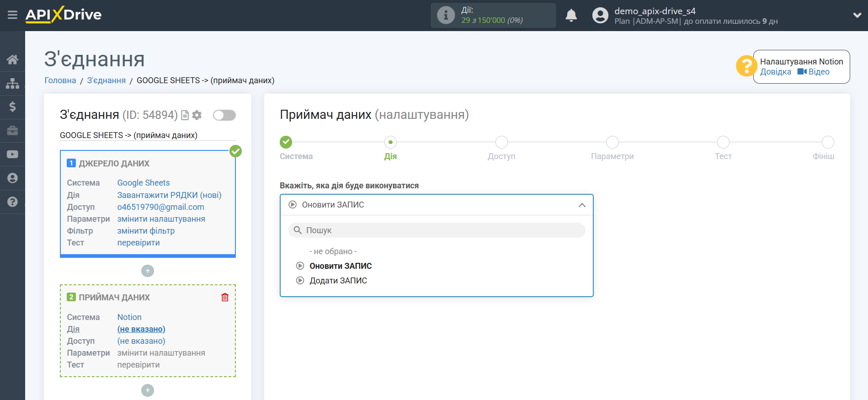Viewport: 868px width, 400px height.
Task: Go to Дія wizard step
Action: (x=390, y=142)
